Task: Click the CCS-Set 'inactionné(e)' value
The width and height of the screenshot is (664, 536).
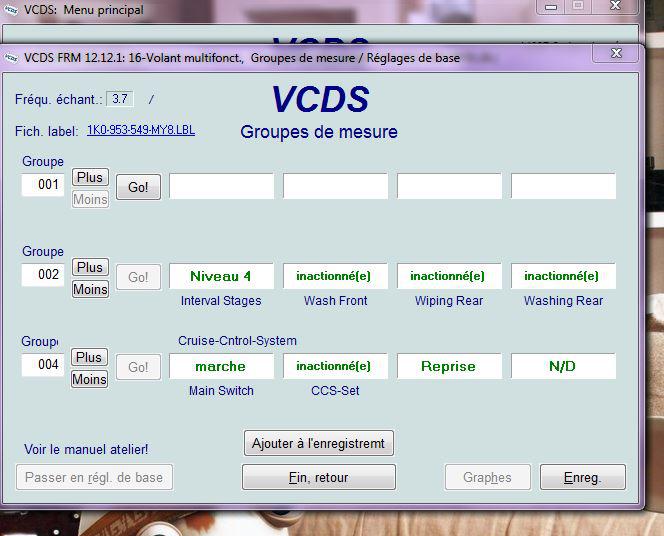Action: [335, 366]
